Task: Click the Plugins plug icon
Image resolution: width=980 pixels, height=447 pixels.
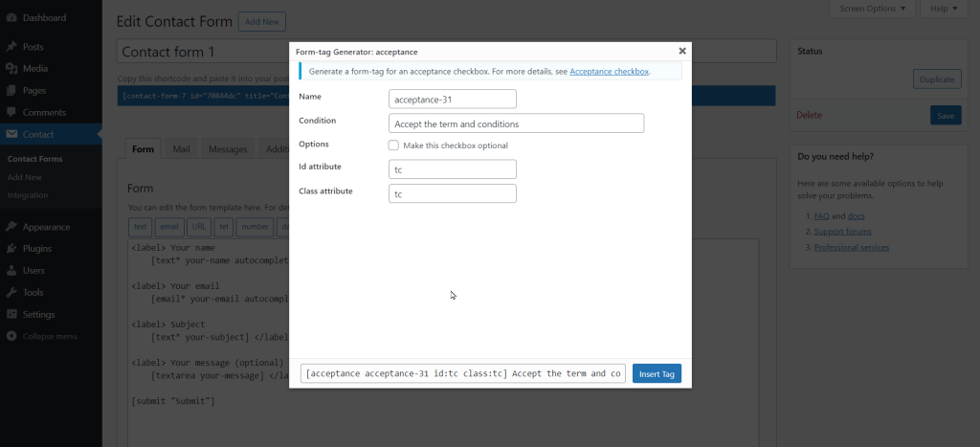Action: tap(11, 249)
